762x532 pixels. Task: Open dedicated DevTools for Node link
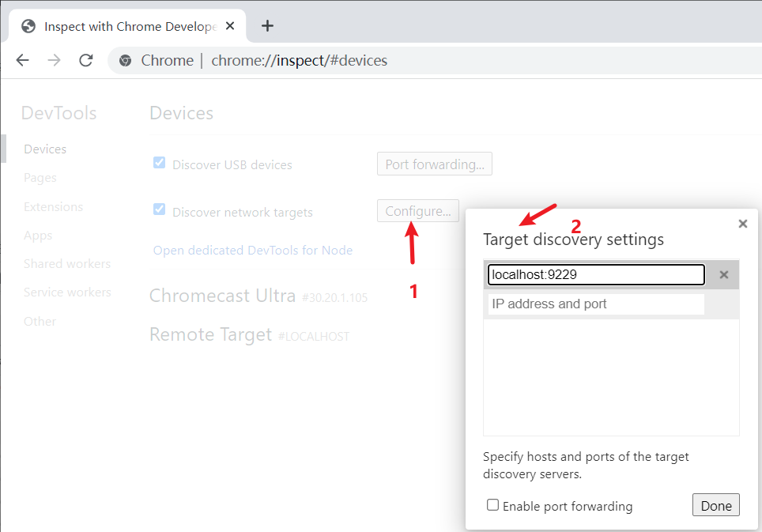pyautogui.click(x=253, y=251)
